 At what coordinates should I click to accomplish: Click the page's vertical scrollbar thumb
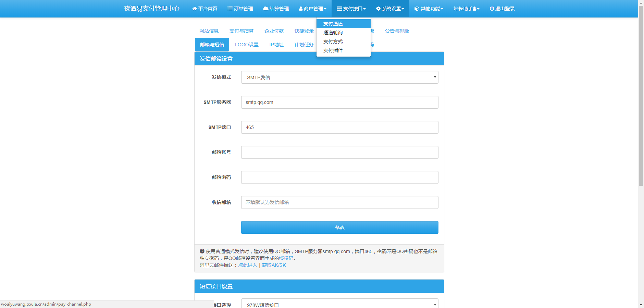pyautogui.click(x=641, y=96)
